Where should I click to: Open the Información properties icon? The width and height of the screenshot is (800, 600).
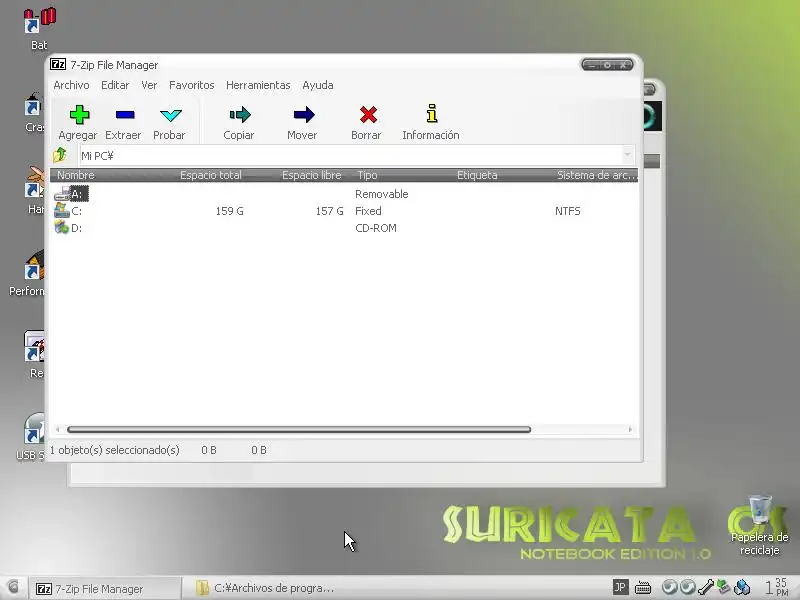pos(432,114)
